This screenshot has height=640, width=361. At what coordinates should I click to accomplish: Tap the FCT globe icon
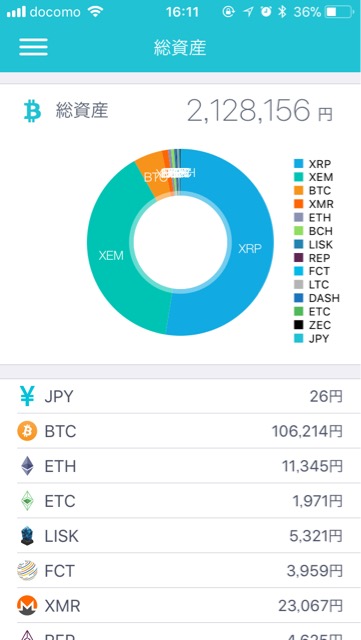click(27, 571)
